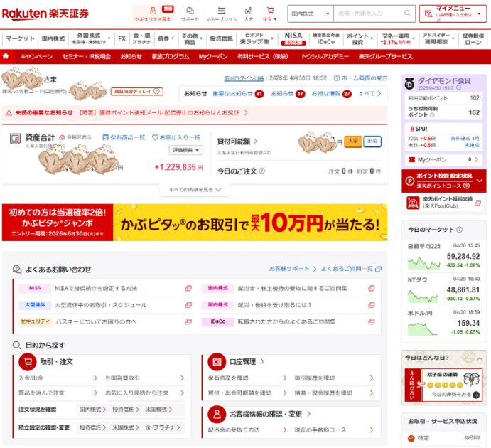Open the 日経平均225 mini chart
Image resolution: width=491 pixels, height=448 pixels.
[x=423, y=263]
